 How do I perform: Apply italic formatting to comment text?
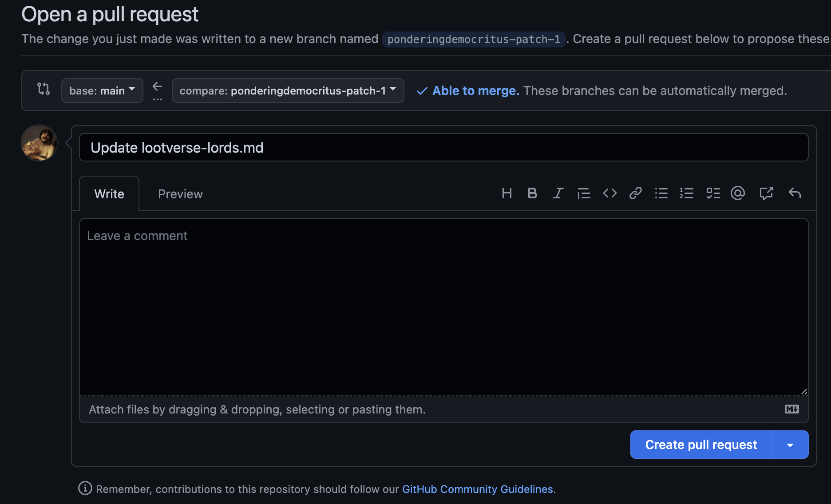[x=558, y=193]
